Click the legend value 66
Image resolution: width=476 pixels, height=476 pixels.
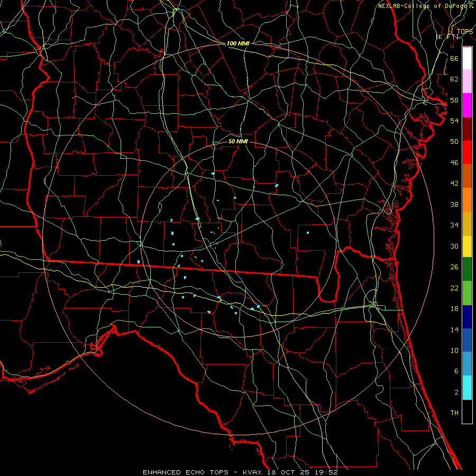454,58
